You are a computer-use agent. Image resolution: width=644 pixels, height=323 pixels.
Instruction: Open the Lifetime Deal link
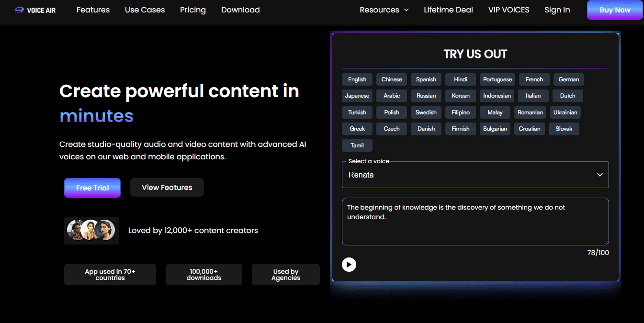coord(448,10)
